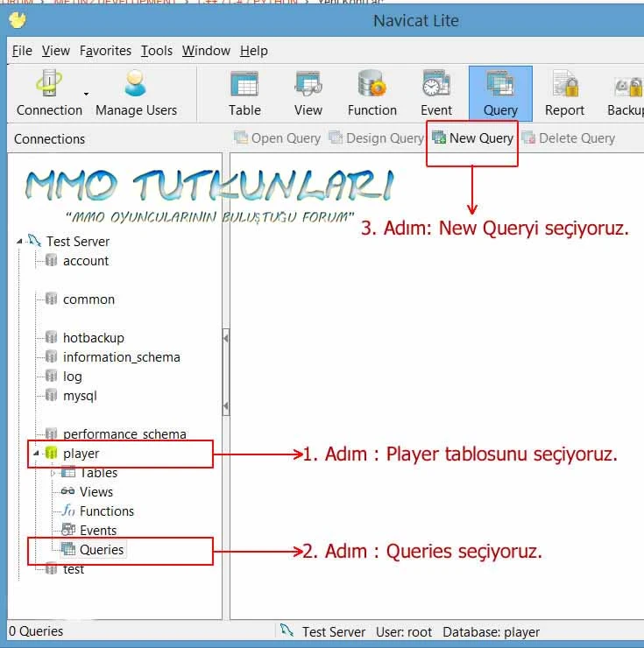Click Design Query button
Viewport: 644px width, 648px height.
[377, 138]
